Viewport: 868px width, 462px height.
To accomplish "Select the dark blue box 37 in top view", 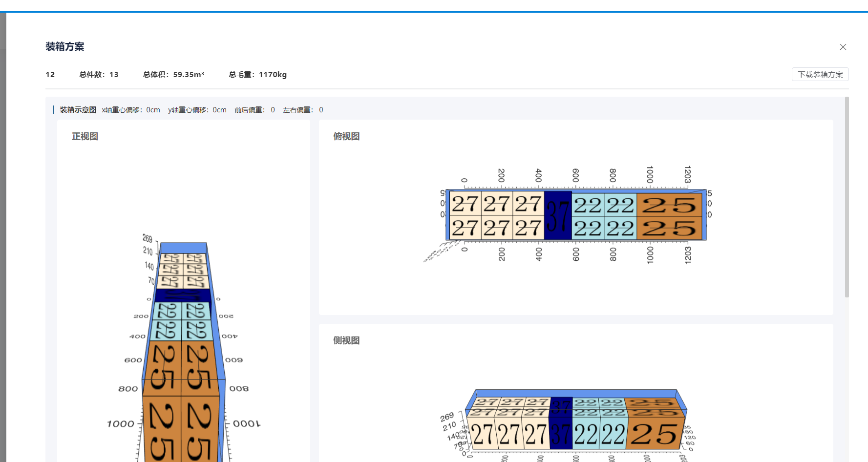I will coord(557,216).
